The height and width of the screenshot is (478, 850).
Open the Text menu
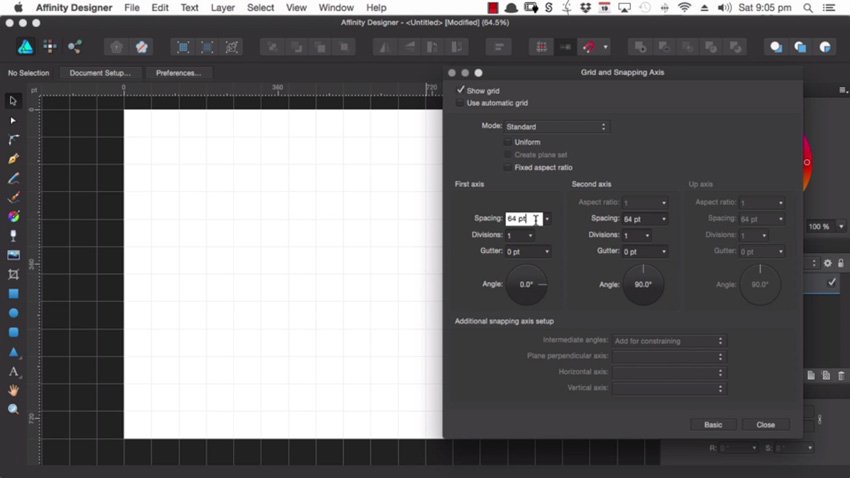tap(189, 8)
